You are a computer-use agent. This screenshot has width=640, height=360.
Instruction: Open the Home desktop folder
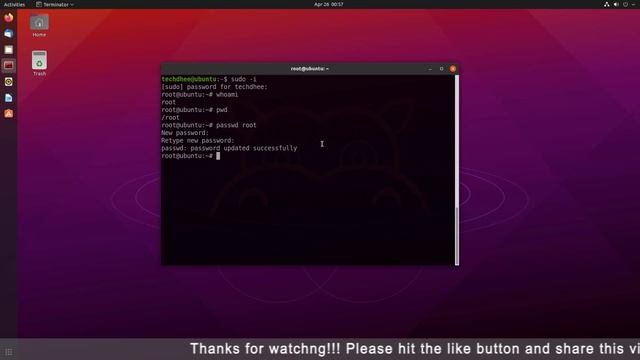pos(39,25)
